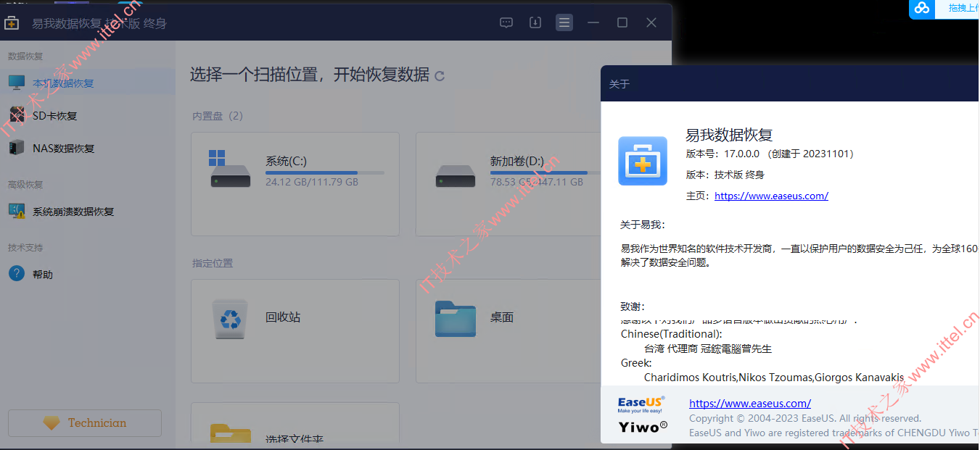Close the 易我数据恢复 window
This screenshot has width=980, height=450.
click(x=651, y=22)
